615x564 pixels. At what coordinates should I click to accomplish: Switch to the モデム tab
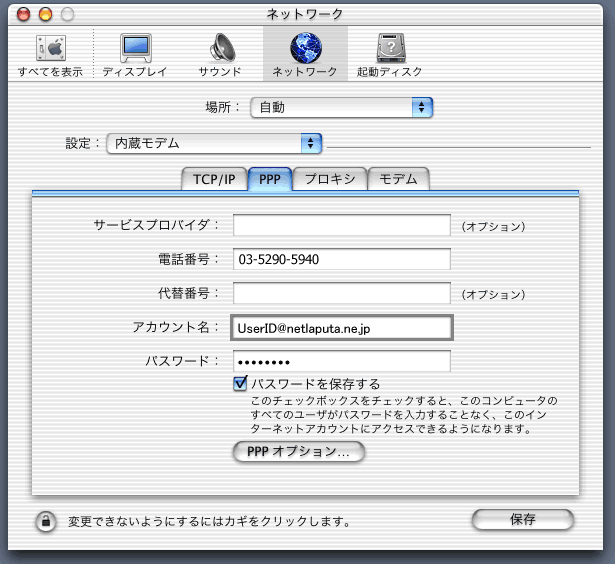tap(398, 179)
